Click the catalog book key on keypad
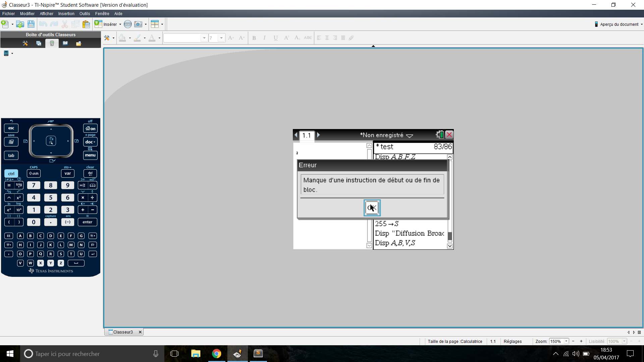This screenshot has height=362, width=644. pos(93,185)
